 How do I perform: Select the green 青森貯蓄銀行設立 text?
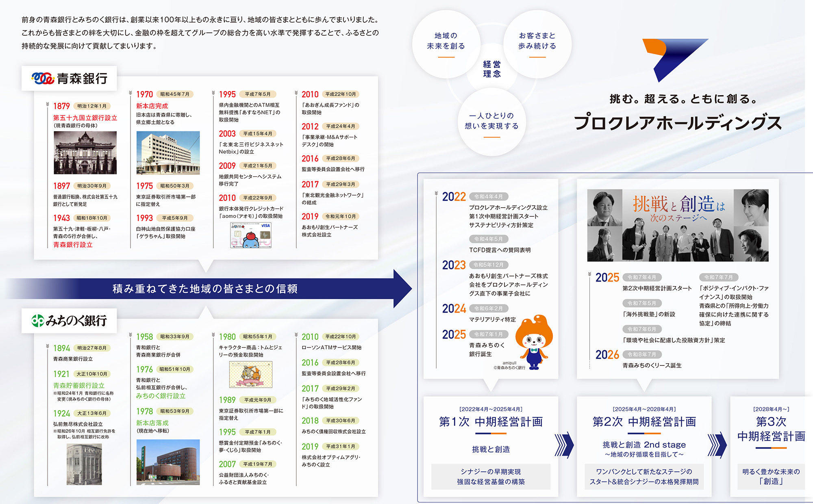tap(79, 385)
